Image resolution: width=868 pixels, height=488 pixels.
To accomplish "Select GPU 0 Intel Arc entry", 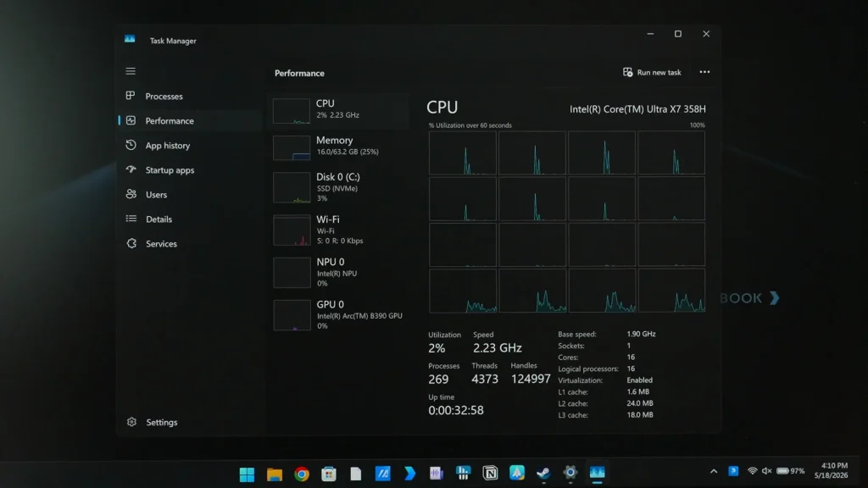I will pyautogui.click(x=339, y=315).
